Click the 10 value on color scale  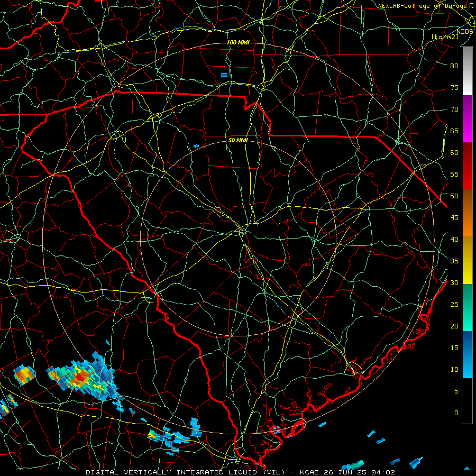[x=454, y=370]
